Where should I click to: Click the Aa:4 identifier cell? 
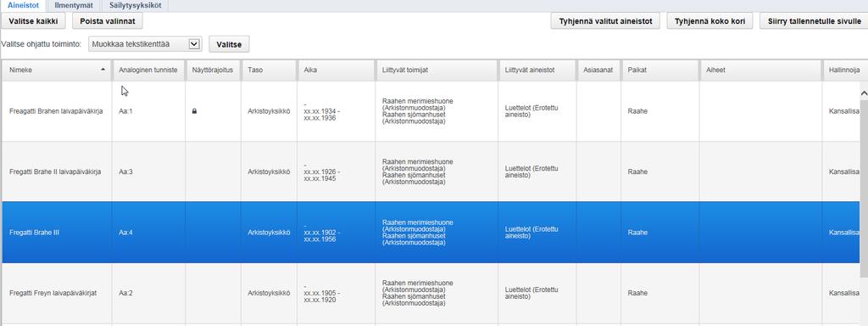tap(148, 233)
